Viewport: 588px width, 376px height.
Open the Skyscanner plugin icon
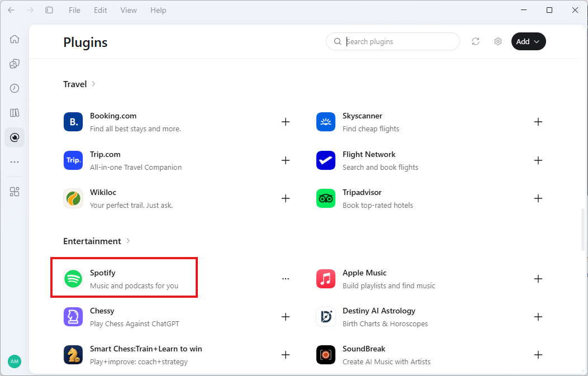point(326,122)
